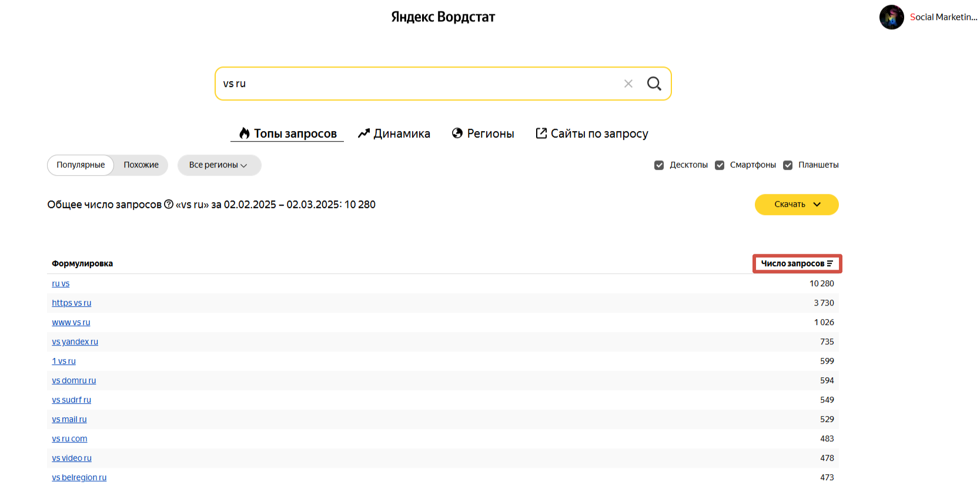This screenshot has height=486, width=980.
Task: Open the vs belregion ru query link
Action: (x=79, y=477)
